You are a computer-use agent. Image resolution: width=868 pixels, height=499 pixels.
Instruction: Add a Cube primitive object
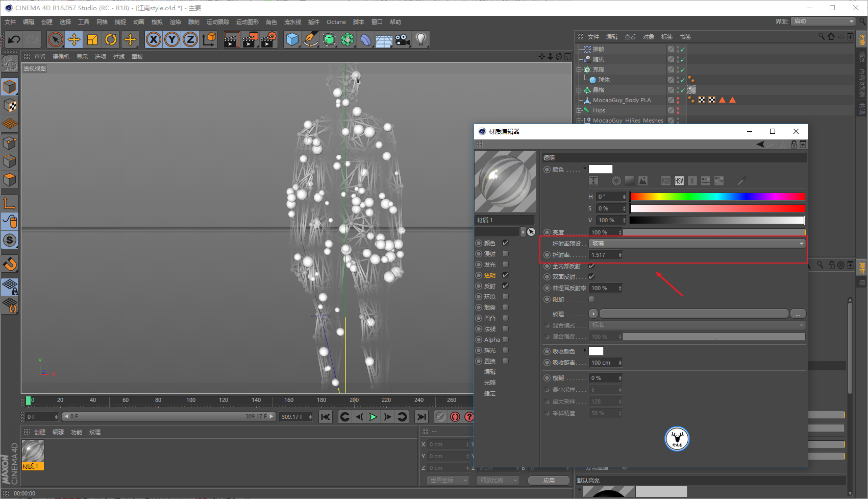(x=292, y=39)
